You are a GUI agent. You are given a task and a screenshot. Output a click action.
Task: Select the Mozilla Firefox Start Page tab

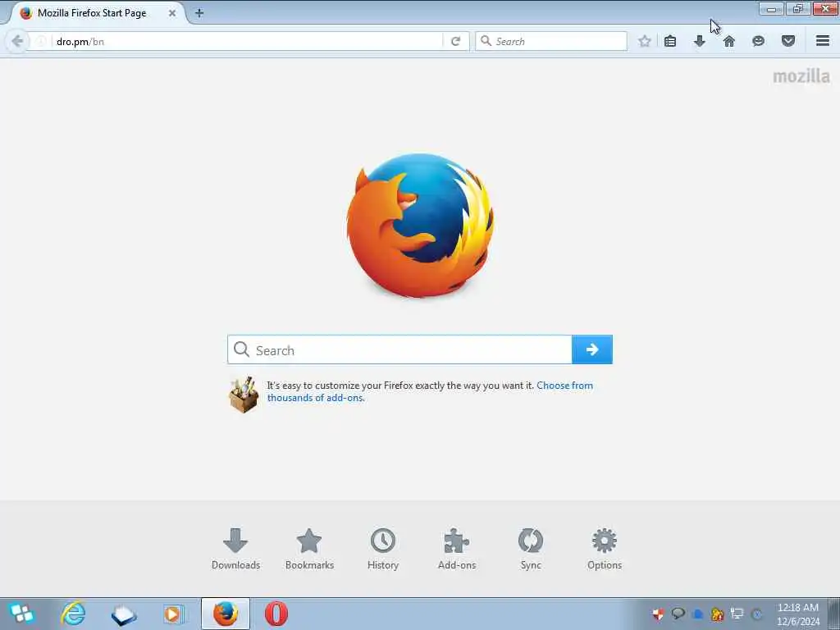(97, 13)
